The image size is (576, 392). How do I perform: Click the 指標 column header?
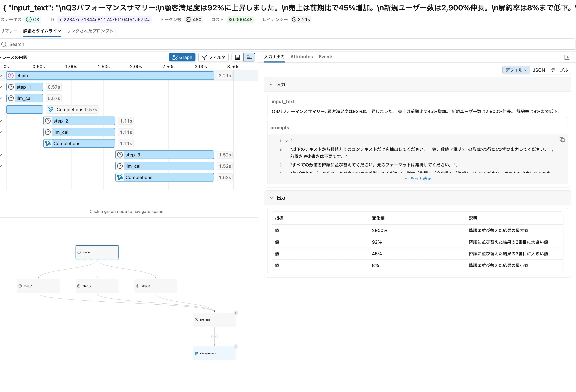pos(279,218)
